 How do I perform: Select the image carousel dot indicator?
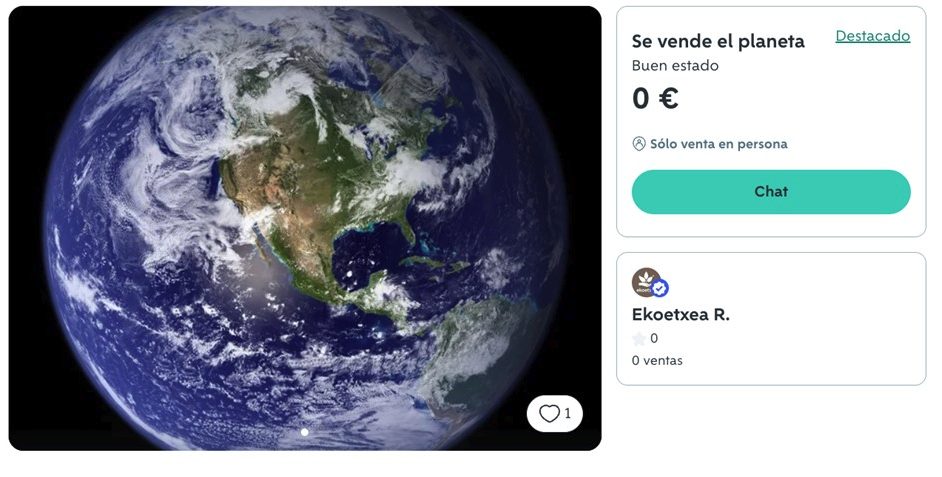coord(305,432)
